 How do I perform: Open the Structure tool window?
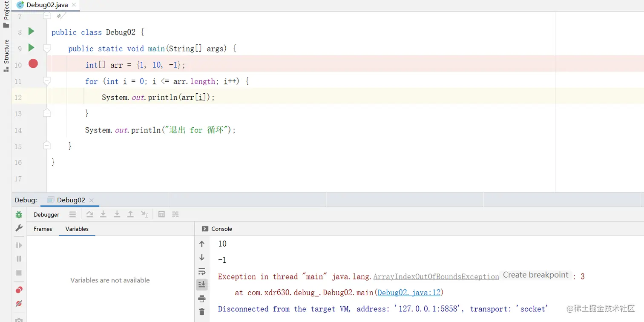(x=6, y=55)
